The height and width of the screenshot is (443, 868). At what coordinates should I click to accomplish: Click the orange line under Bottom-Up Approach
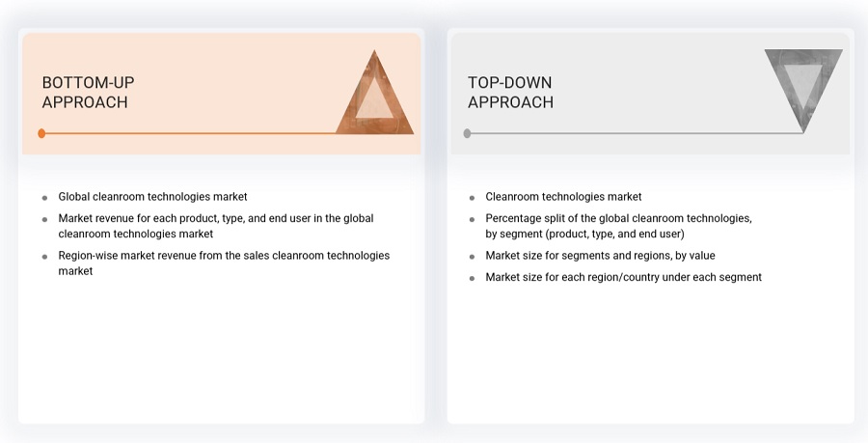(193, 133)
